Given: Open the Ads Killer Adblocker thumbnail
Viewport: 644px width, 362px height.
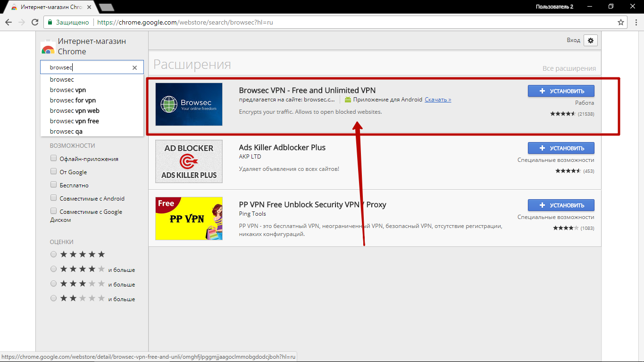Looking at the screenshot, I should (189, 161).
